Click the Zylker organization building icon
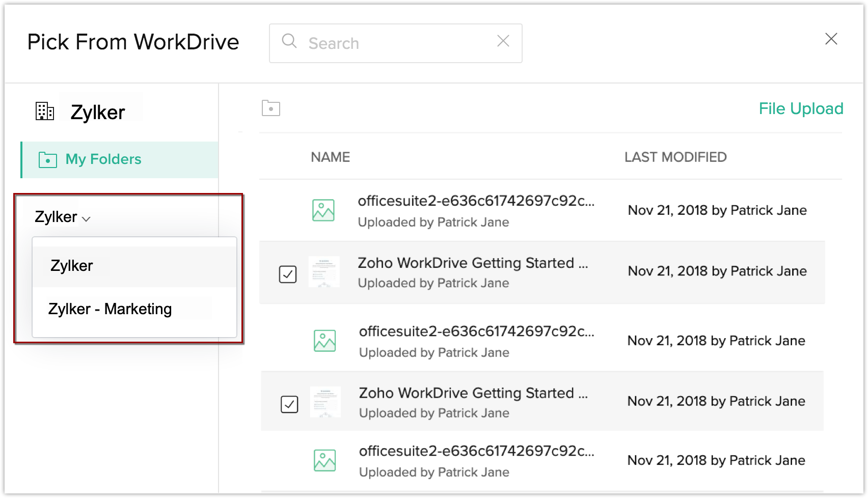Screen dimensions: 868x498 tap(45, 111)
